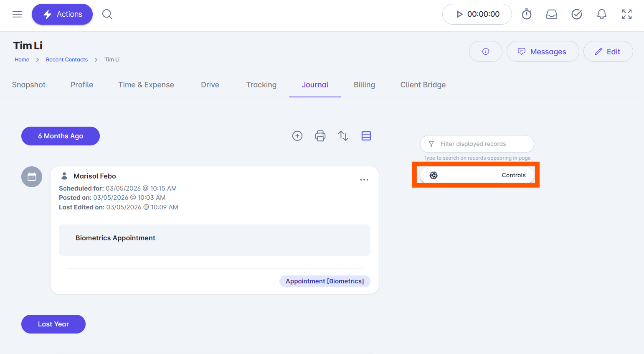644x354 pixels.
Task: Open the hamburger navigation menu
Action: 17,14
